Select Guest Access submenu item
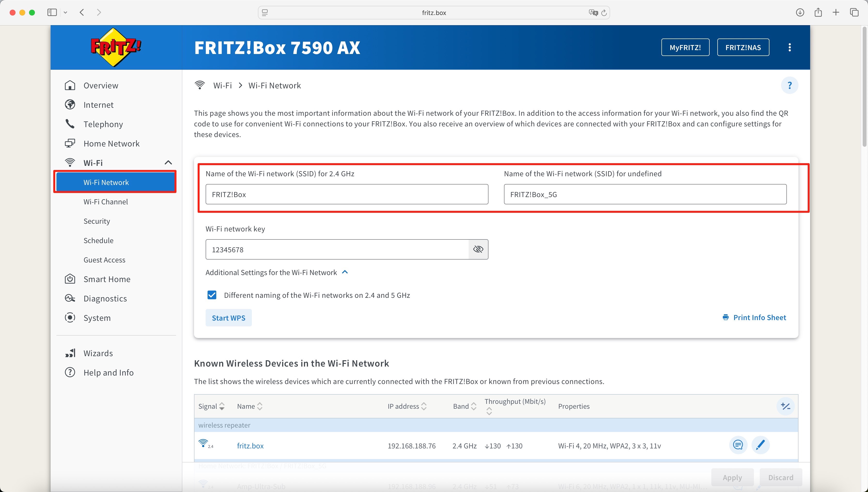Screen dimensions: 868x492 tap(104, 260)
